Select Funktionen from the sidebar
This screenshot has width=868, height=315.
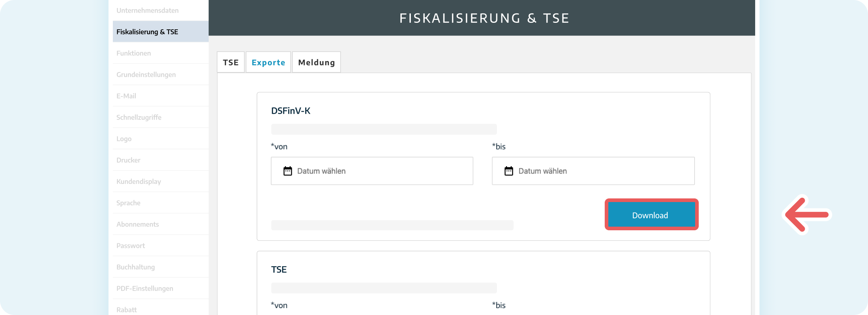point(133,53)
